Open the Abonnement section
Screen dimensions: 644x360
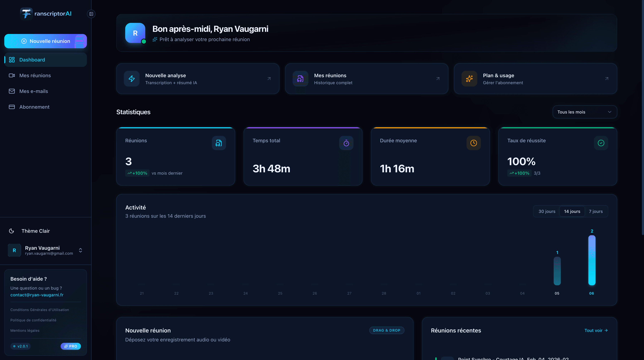34,107
